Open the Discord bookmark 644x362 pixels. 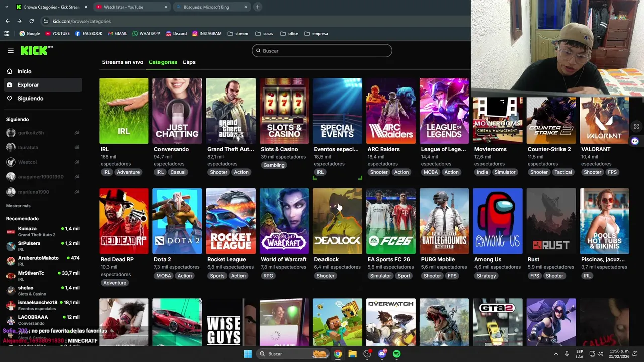(x=176, y=34)
